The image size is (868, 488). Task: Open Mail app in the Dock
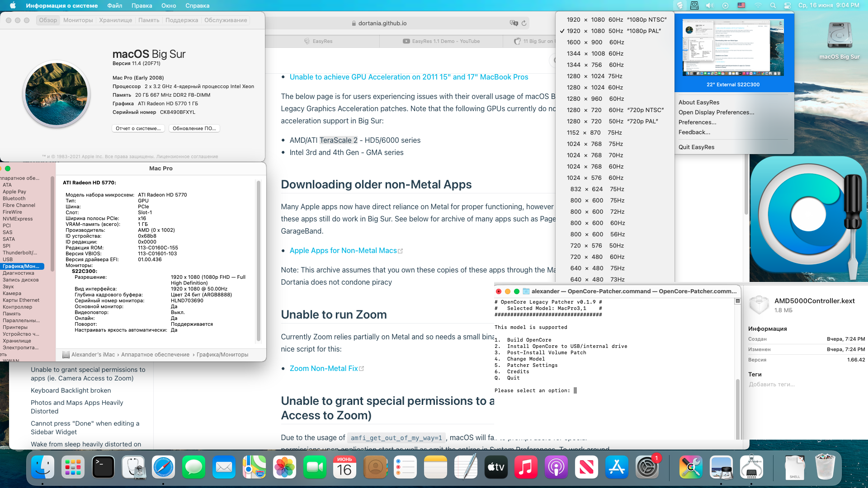224,468
